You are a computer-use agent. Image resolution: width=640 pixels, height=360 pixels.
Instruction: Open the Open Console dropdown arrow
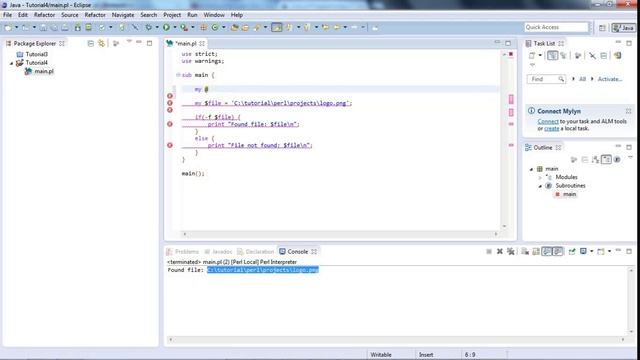(x=609, y=251)
